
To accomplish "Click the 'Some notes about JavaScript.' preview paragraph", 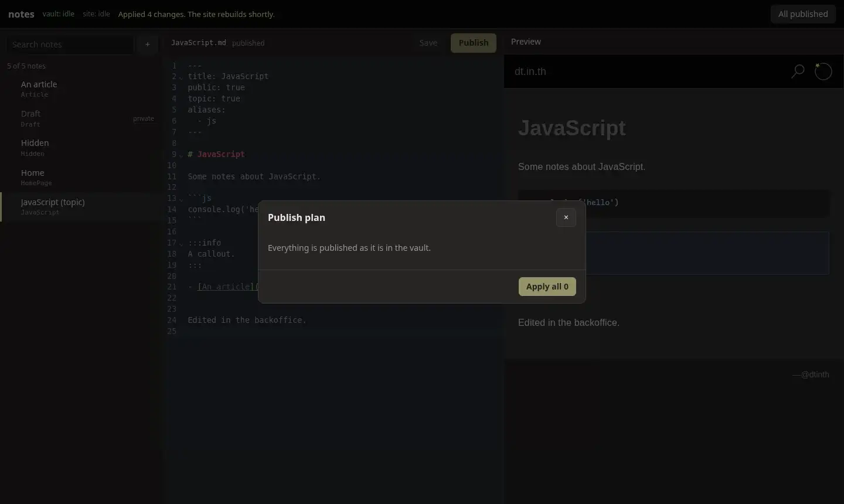I will click(x=581, y=166).
